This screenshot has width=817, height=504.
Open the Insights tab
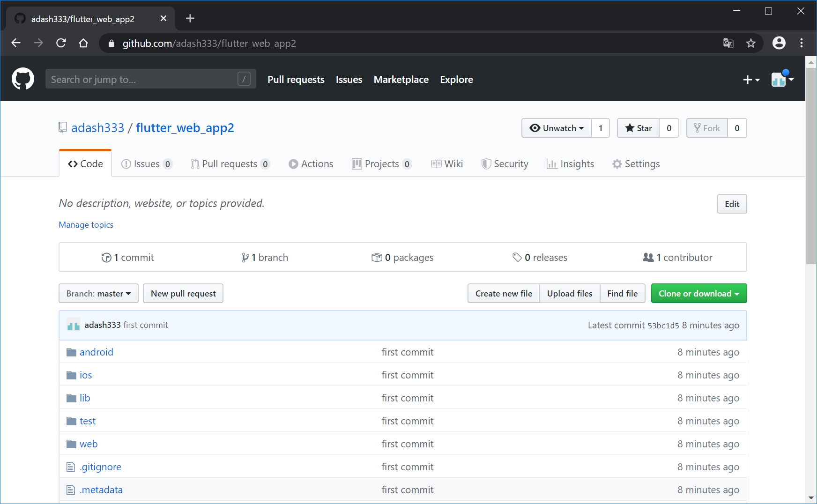(570, 164)
